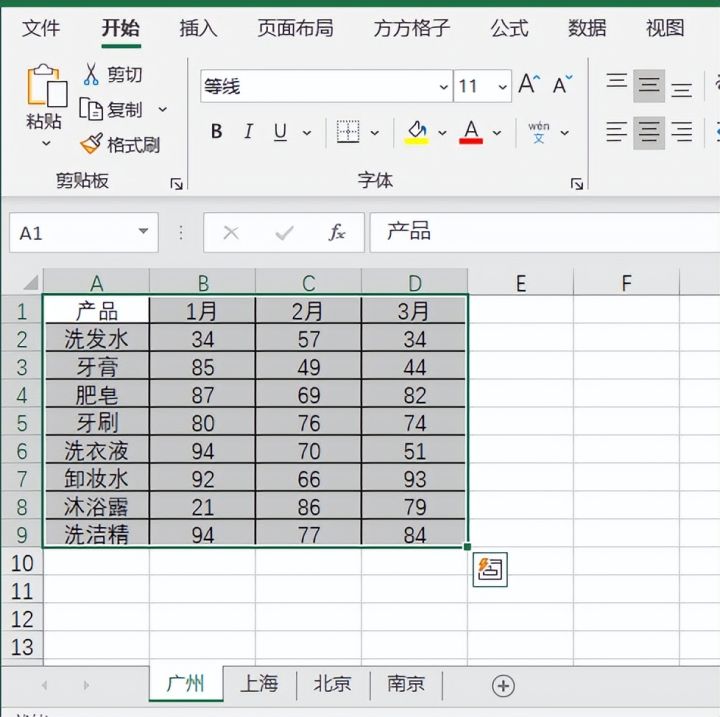Open the 文件 menu
Screen dimensions: 720x717
(x=41, y=28)
